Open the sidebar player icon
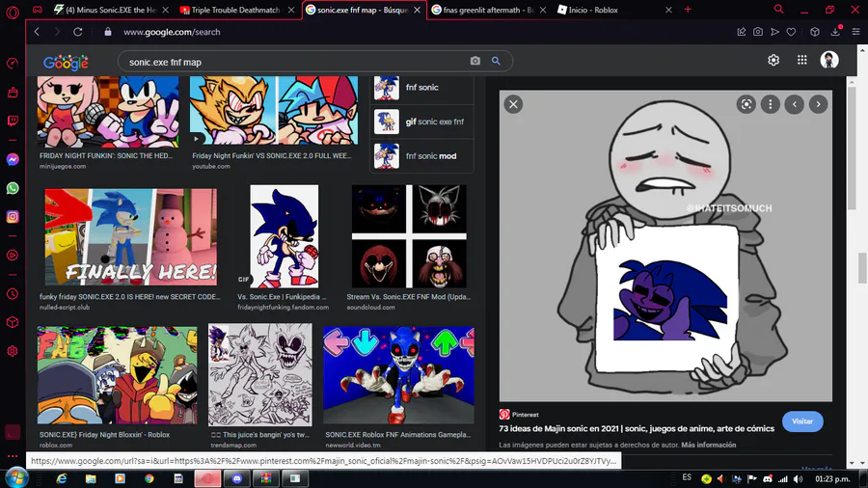868x488 pixels. (13, 255)
